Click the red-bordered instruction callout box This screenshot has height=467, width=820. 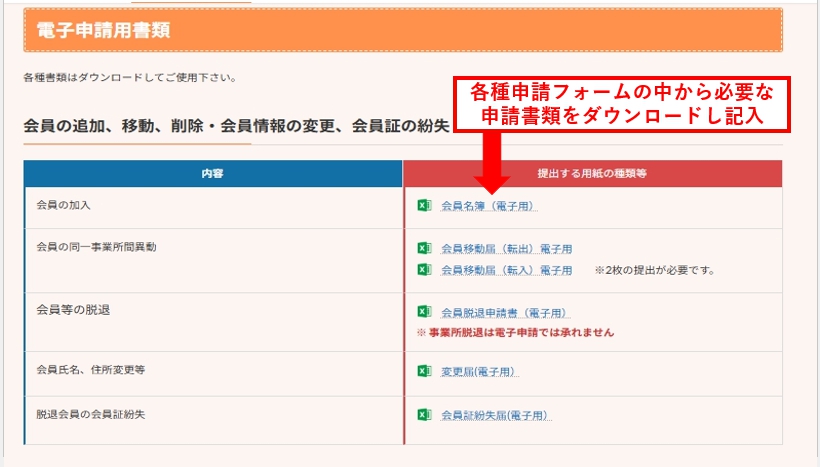(x=623, y=104)
